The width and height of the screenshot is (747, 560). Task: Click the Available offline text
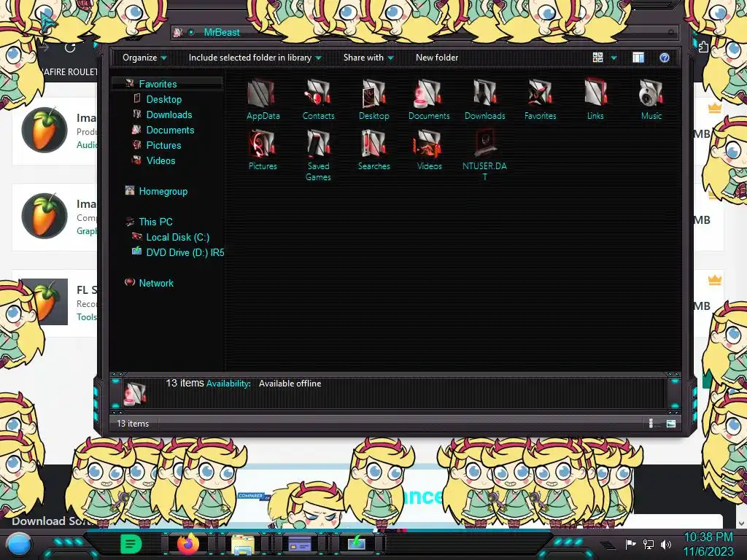tap(290, 384)
